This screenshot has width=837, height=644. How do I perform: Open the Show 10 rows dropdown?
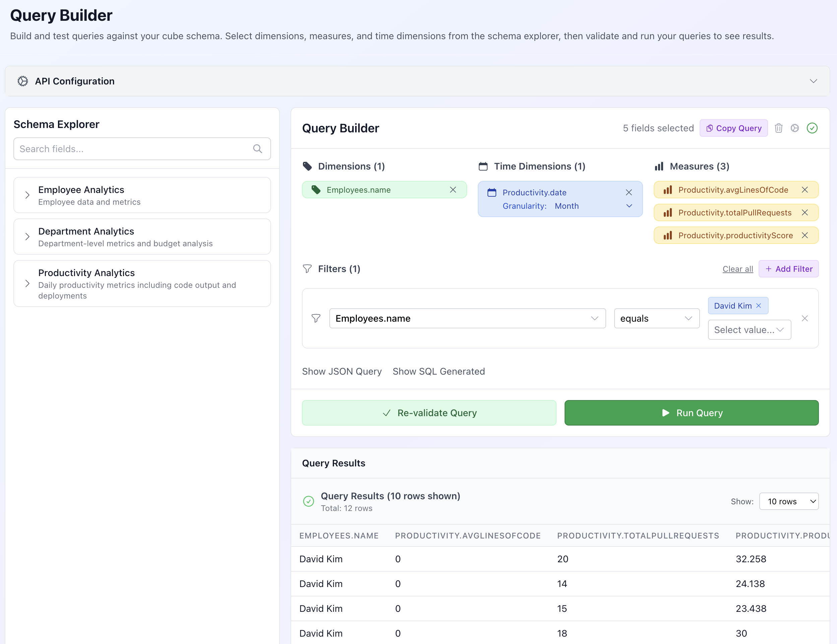point(789,501)
